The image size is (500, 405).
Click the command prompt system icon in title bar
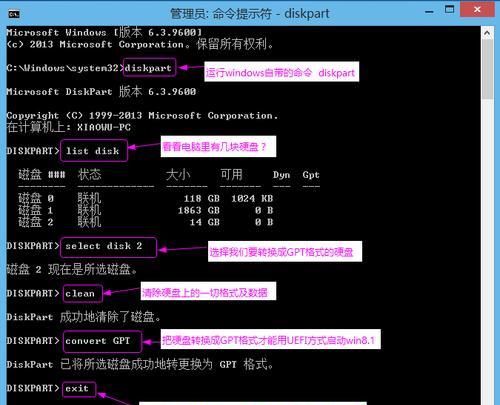click(x=14, y=14)
